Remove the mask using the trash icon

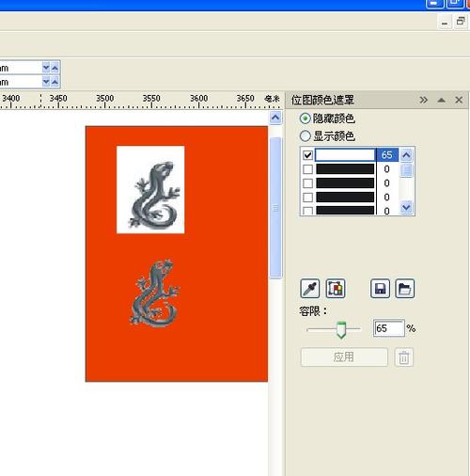pyautogui.click(x=403, y=357)
